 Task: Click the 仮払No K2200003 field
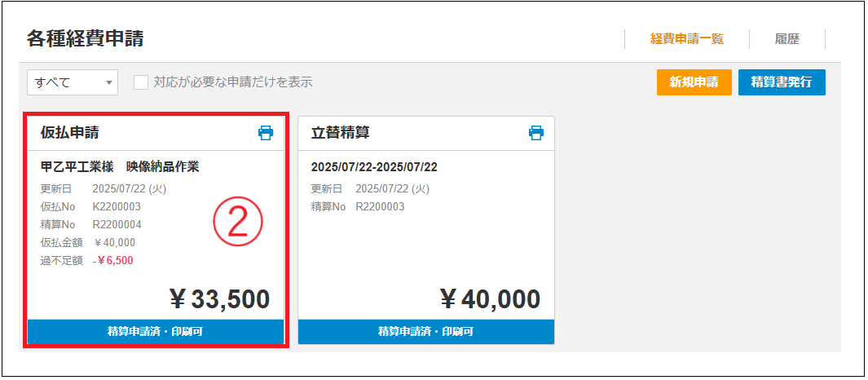click(x=90, y=206)
